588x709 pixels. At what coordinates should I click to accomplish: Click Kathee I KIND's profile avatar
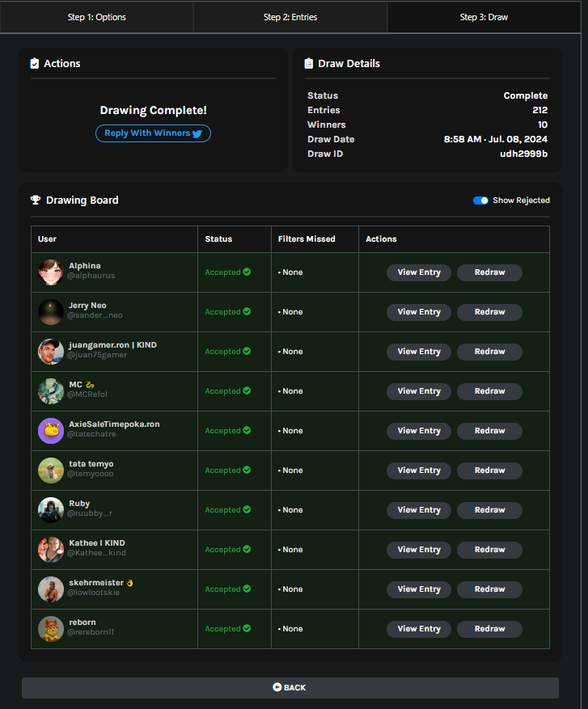coord(51,550)
